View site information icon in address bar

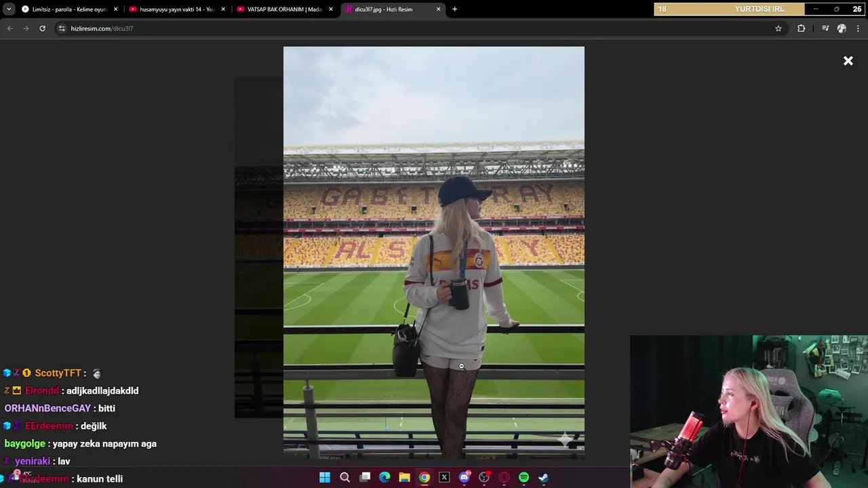click(x=62, y=28)
